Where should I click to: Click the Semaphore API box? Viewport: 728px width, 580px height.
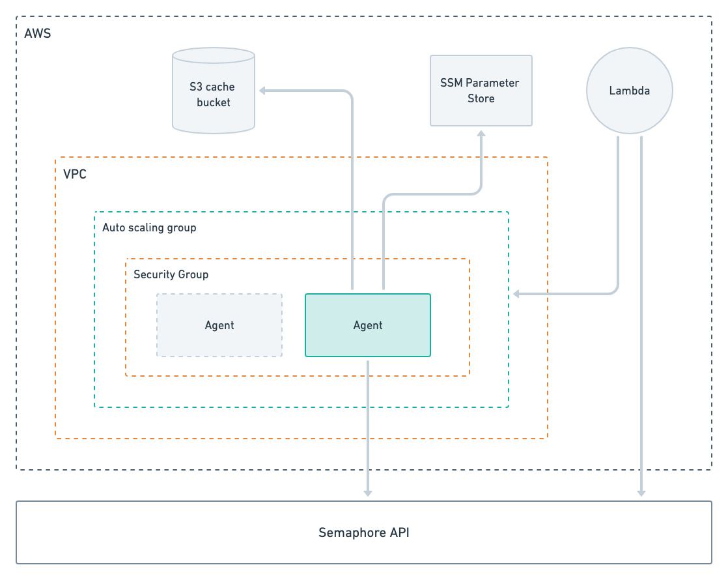coord(364,532)
